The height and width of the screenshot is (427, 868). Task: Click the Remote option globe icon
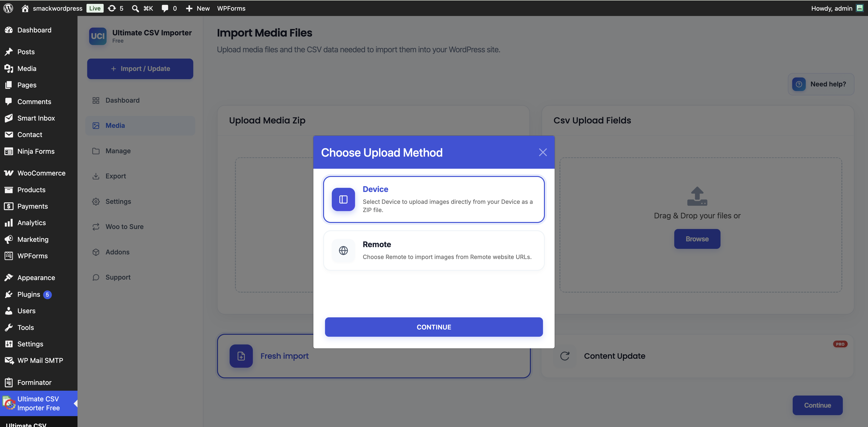tap(343, 251)
